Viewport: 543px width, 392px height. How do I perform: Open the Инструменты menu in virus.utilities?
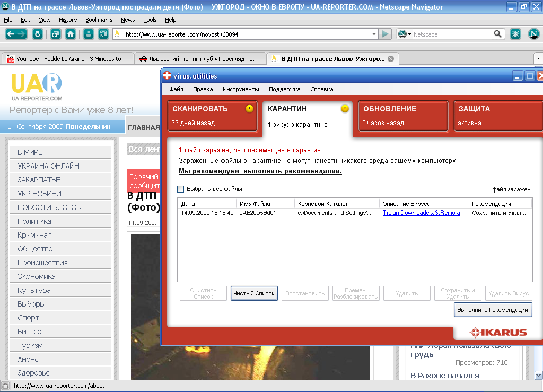click(241, 89)
